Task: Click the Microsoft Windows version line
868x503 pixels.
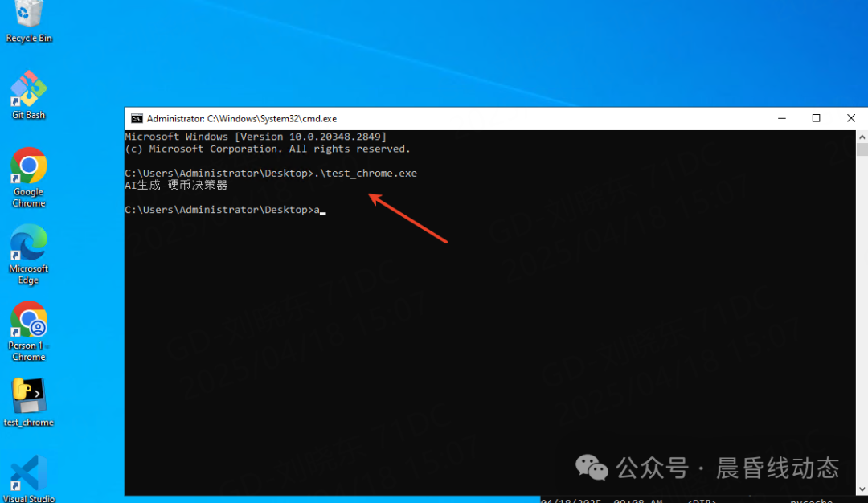Action: 256,137
